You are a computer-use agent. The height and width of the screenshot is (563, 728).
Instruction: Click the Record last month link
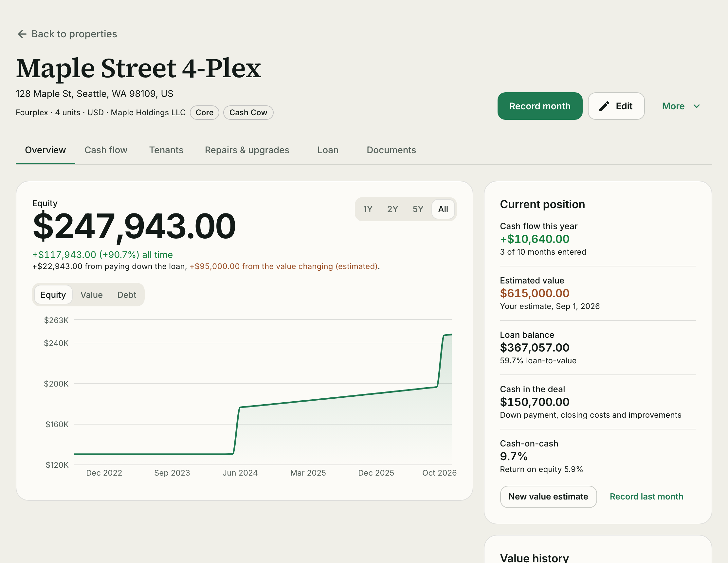(x=646, y=497)
